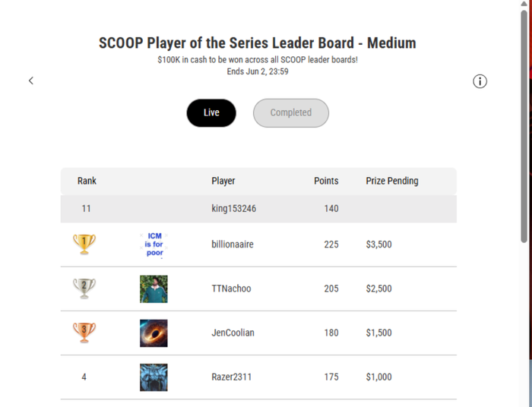Open JenCoolian's black hole avatar
532x407 pixels.
pos(154,333)
